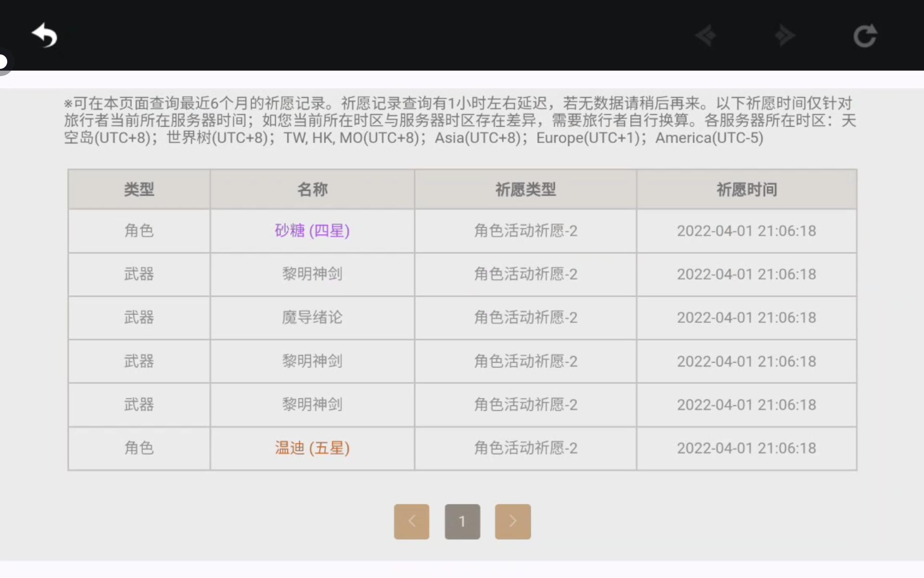924x578 pixels.
Task: Click the 温迪 (五星) entry name
Action: [x=312, y=448]
